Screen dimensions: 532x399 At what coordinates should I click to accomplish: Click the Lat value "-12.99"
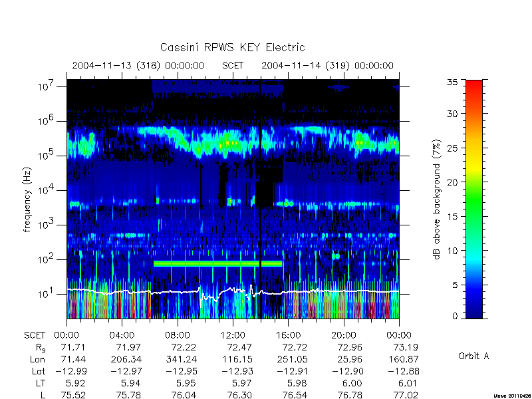tap(70, 372)
